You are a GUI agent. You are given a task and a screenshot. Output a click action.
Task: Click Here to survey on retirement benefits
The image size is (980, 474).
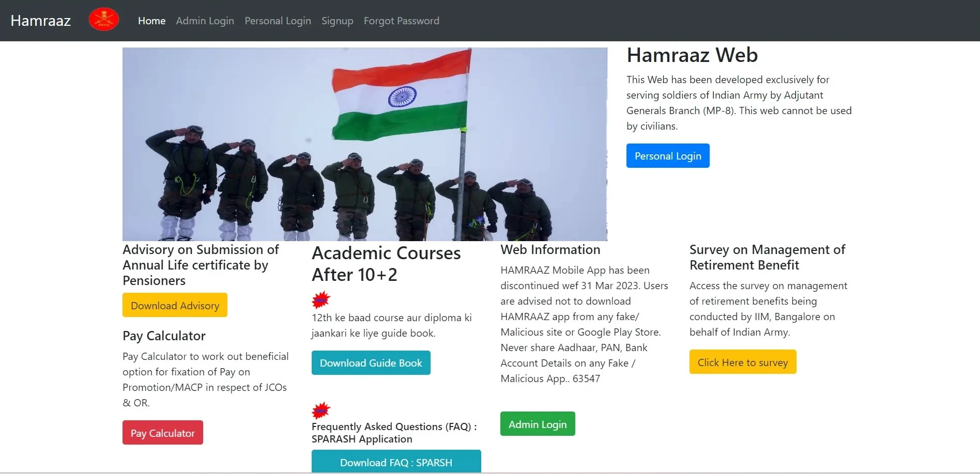pos(742,362)
